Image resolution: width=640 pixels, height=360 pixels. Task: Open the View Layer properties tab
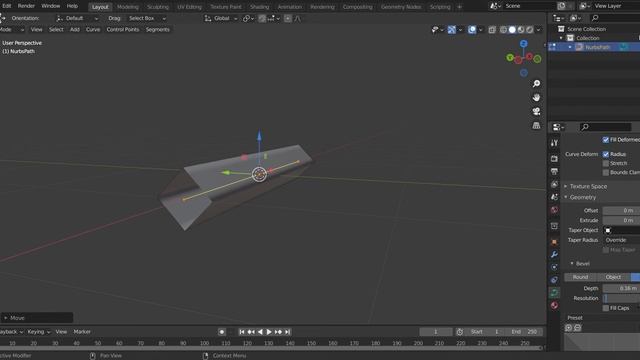coord(554,184)
